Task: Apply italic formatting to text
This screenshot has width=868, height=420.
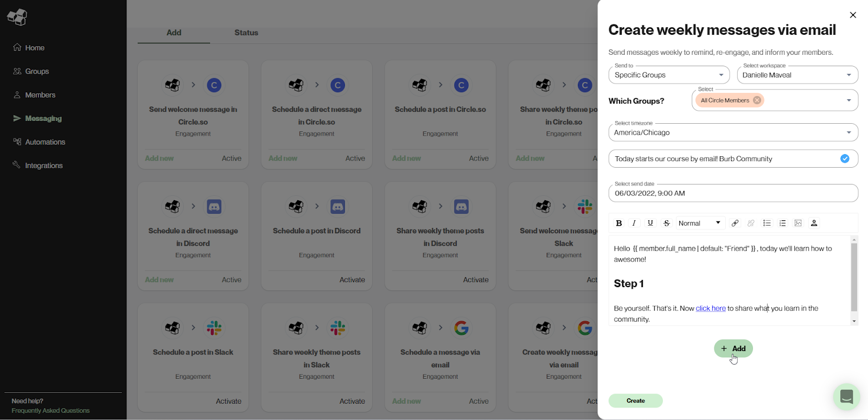Action: tap(634, 223)
